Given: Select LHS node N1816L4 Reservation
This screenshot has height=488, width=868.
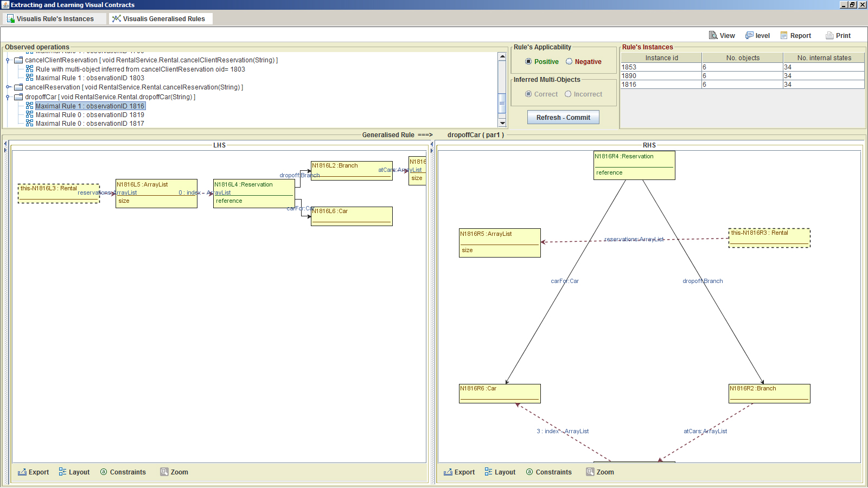Looking at the screenshot, I should point(254,194).
